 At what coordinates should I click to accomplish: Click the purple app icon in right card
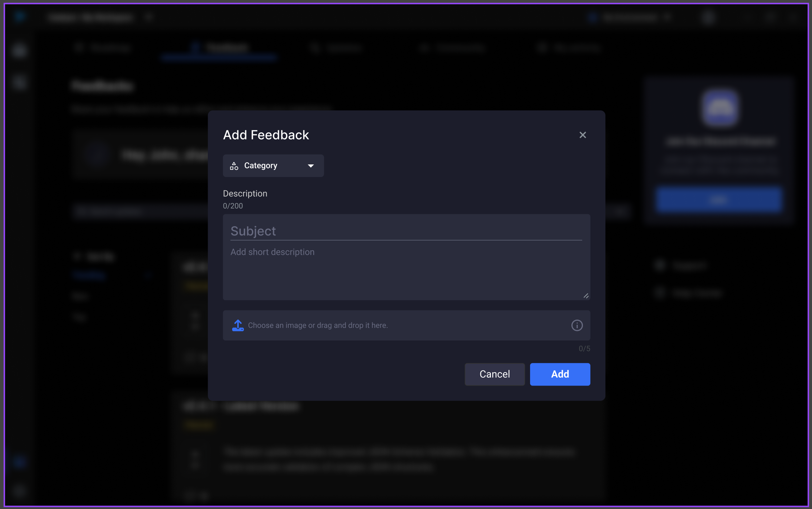click(720, 108)
